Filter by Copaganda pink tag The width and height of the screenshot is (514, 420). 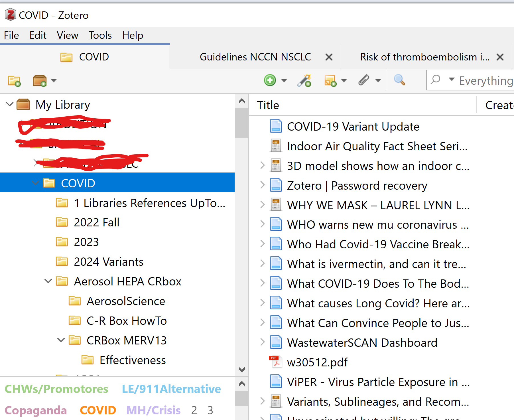point(36,410)
